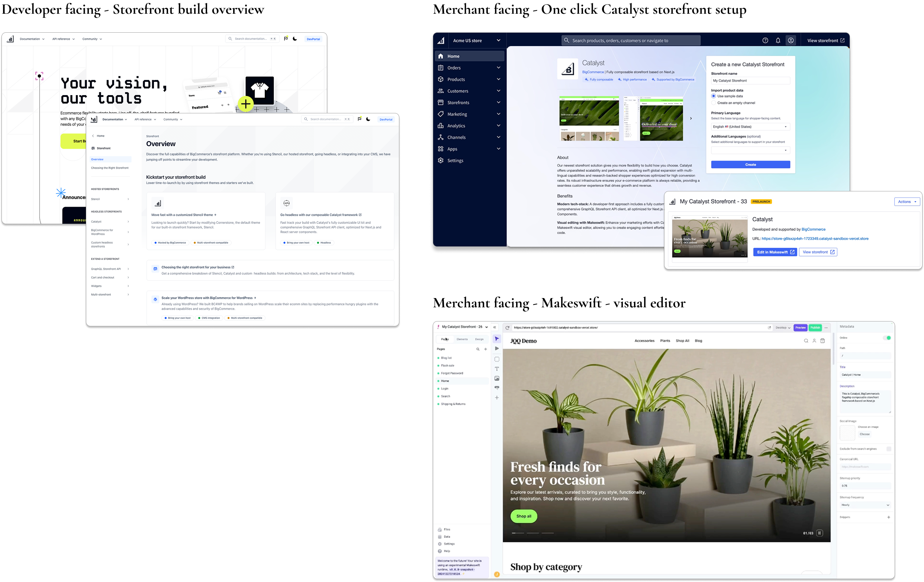Open the Primary Language dropdown
924x582 pixels.
coord(750,127)
